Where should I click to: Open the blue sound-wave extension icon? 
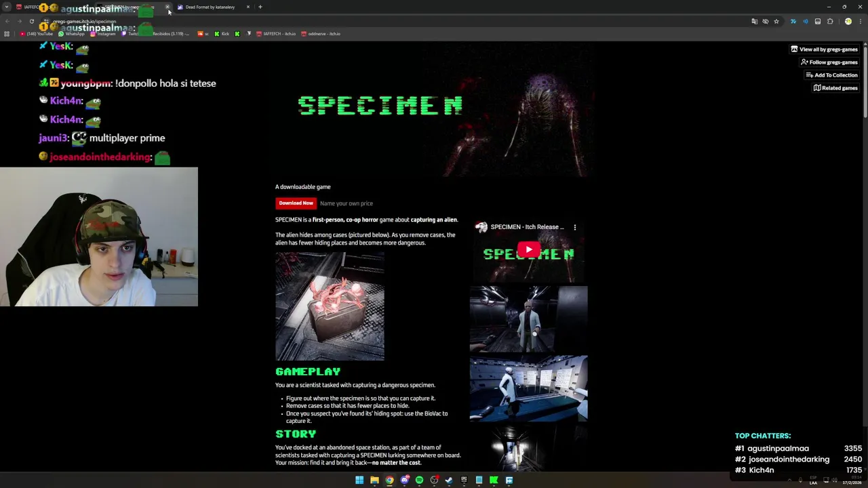click(806, 22)
